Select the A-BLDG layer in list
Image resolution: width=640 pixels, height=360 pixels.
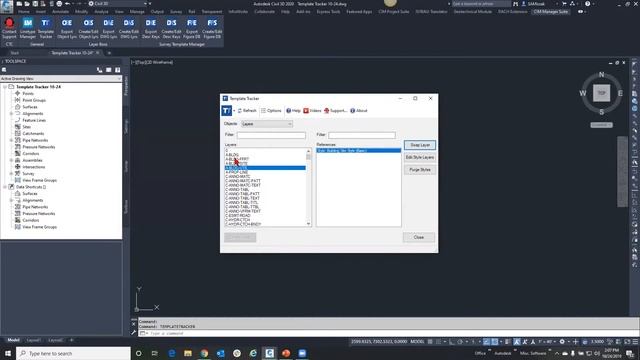tap(232, 155)
